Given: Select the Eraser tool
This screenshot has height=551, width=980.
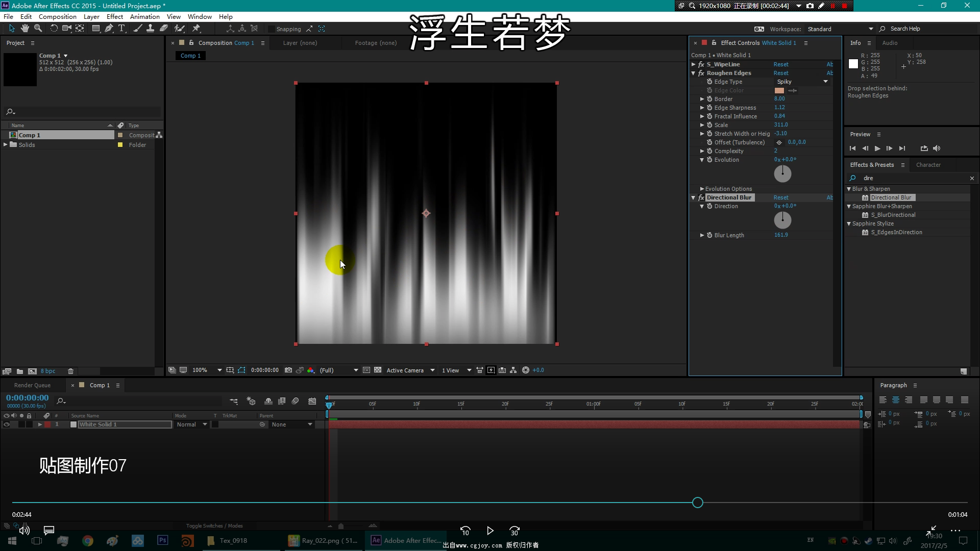Looking at the screenshot, I should coord(164,29).
